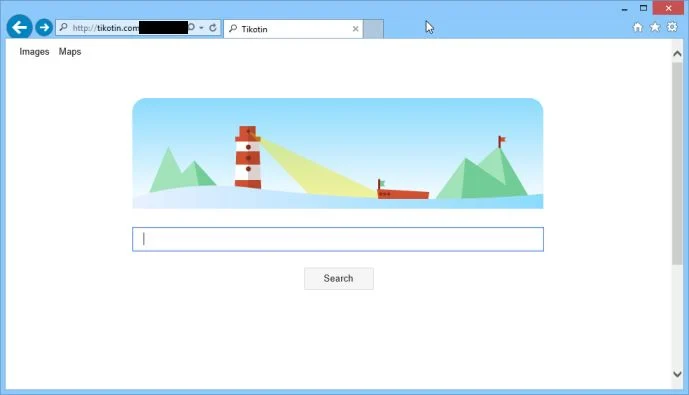This screenshot has width=689, height=395.
Task: Refresh the page with the reload icon
Action: pos(213,28)
